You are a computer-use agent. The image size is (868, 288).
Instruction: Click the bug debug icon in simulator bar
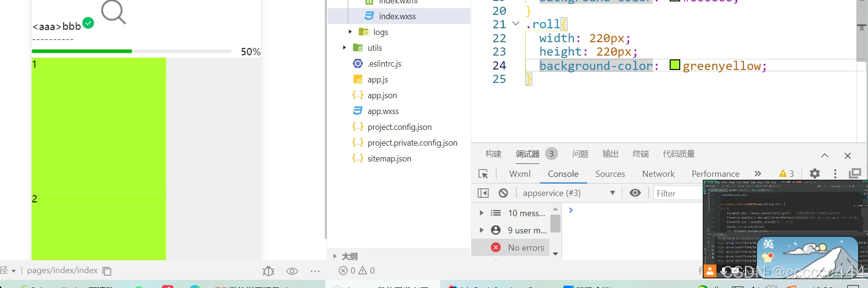tap(268, 271)
